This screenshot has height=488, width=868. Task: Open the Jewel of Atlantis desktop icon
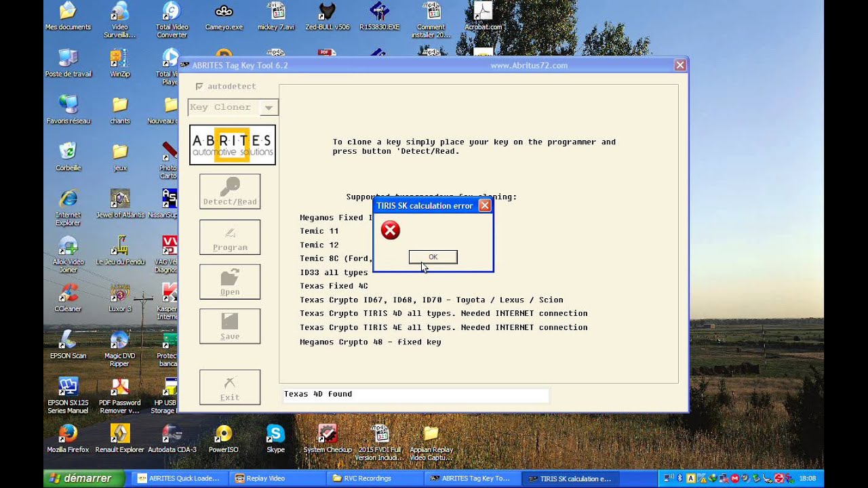pos(120,203)
